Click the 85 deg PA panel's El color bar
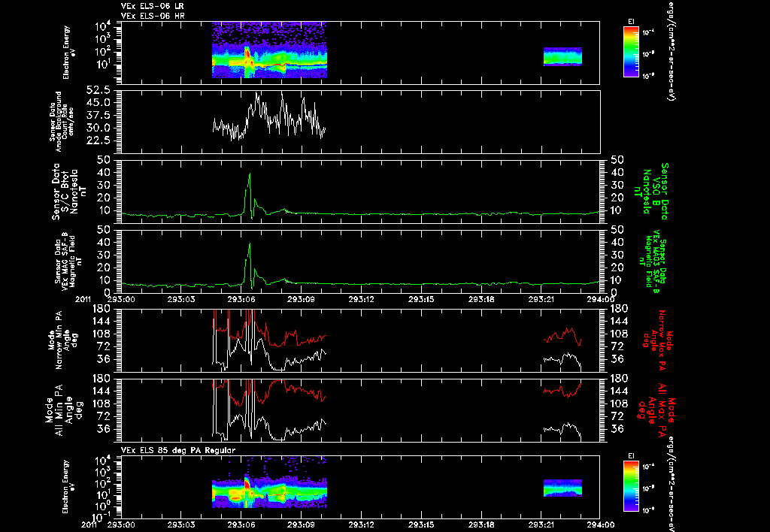 point(631,486)
